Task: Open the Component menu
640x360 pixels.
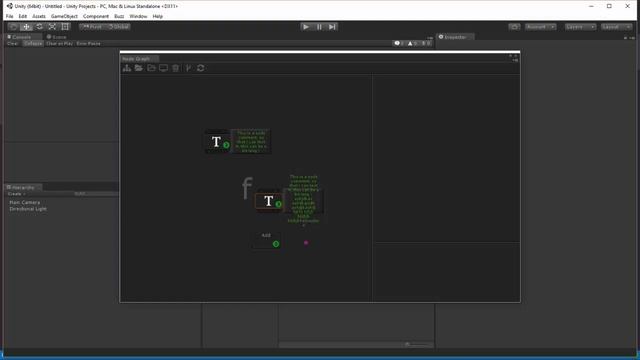Action: tap(96, 16)
